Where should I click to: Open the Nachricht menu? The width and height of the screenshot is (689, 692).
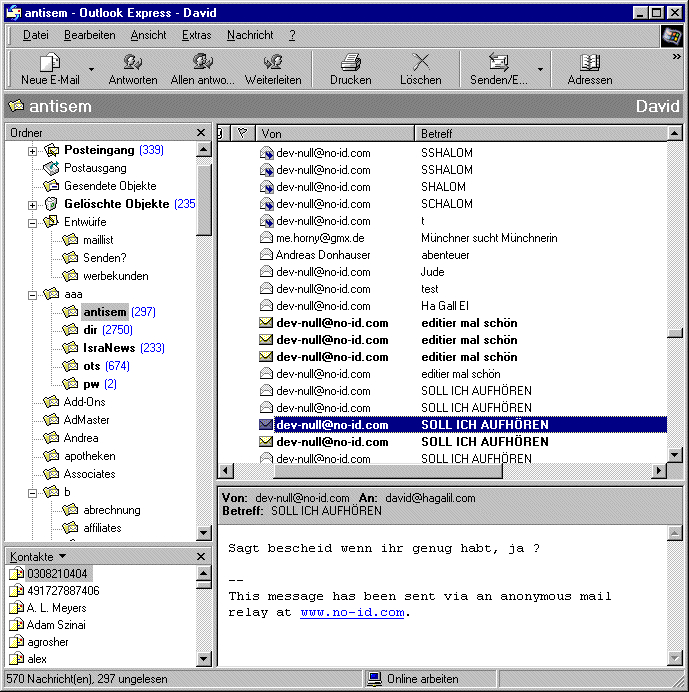click(250, 35)
